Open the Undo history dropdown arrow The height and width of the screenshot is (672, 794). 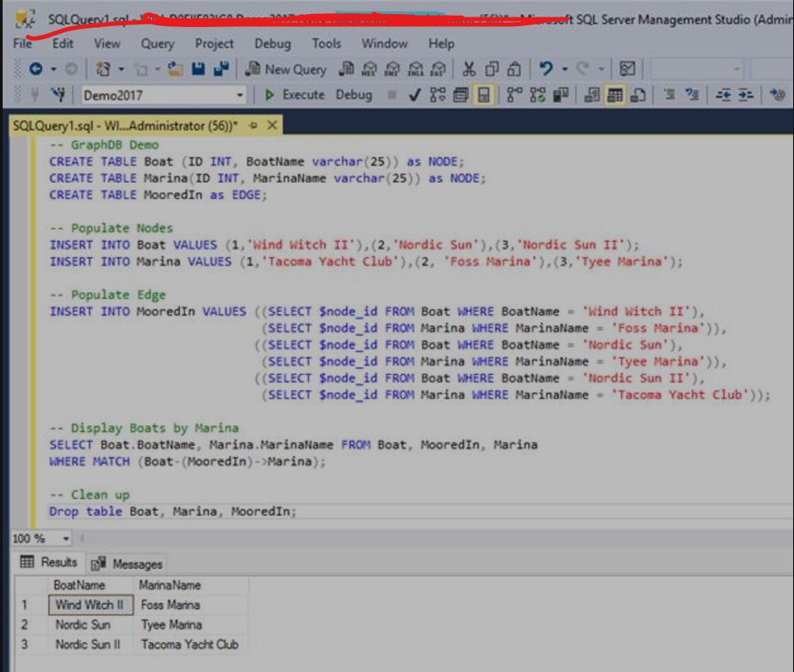(x=564, y=68)
